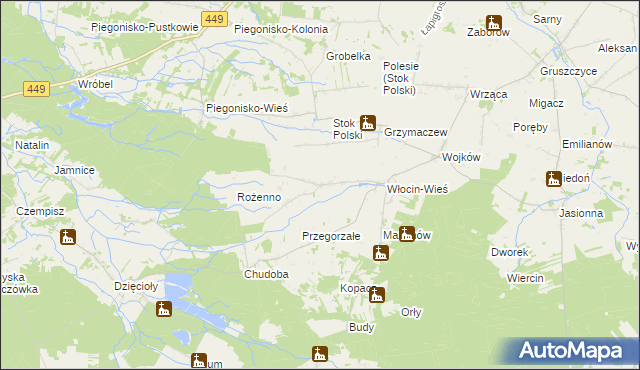
Task: Click the partly visible Aleksan… label
Action: point(617,49)
